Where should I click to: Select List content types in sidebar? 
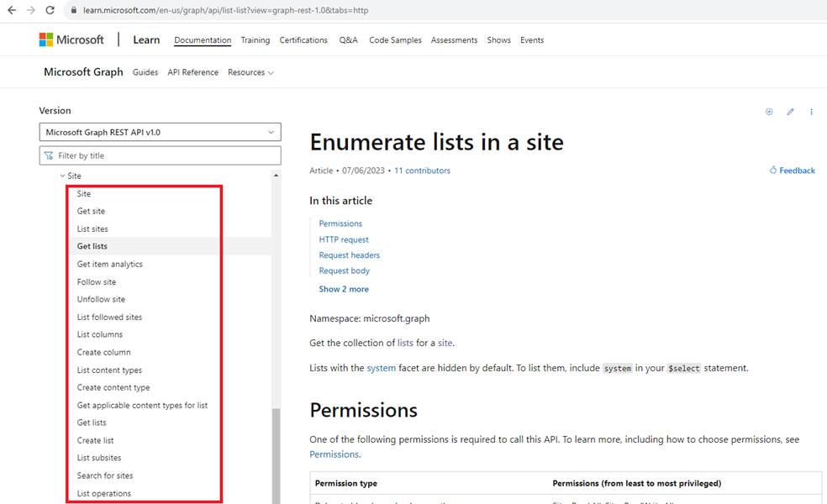[110, 370]
